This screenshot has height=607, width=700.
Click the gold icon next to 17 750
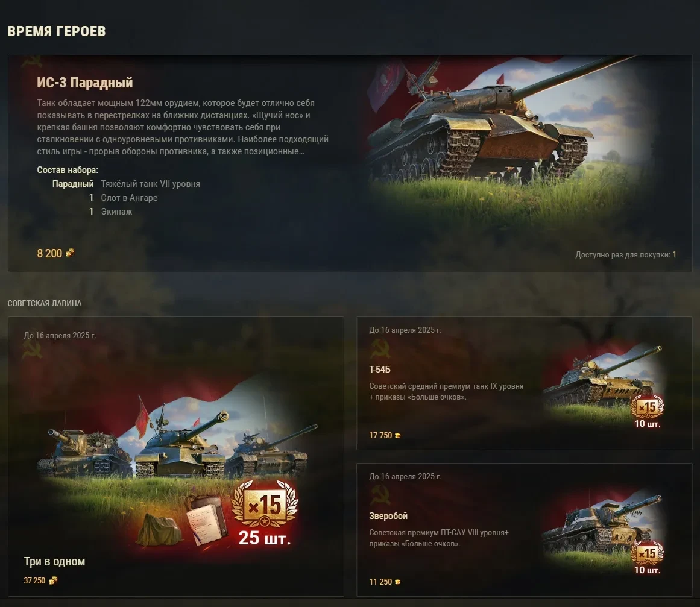(398, 436)
